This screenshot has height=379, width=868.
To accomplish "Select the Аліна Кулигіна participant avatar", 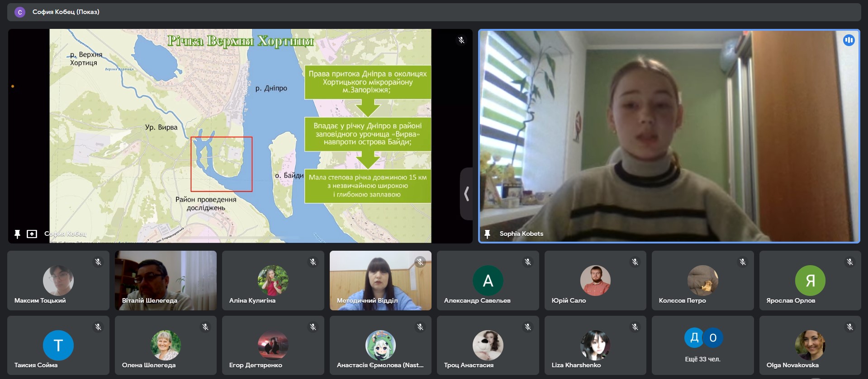I will tap(273, 280).
